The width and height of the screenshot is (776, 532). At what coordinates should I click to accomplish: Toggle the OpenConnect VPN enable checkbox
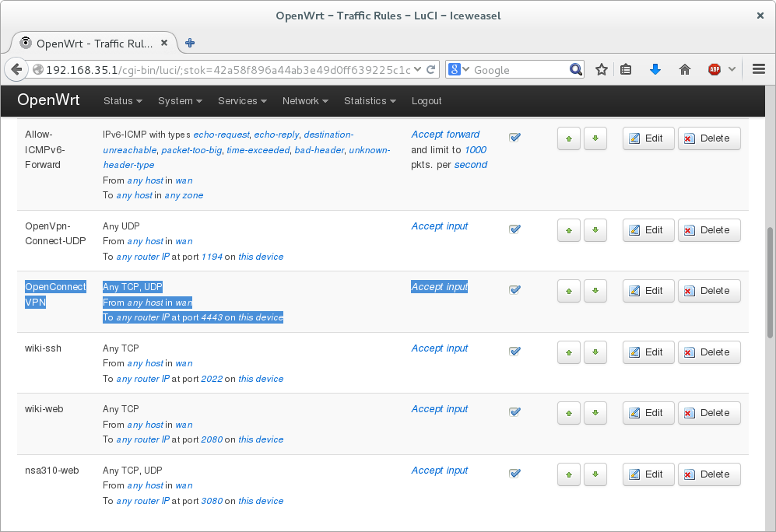(514, 290)
